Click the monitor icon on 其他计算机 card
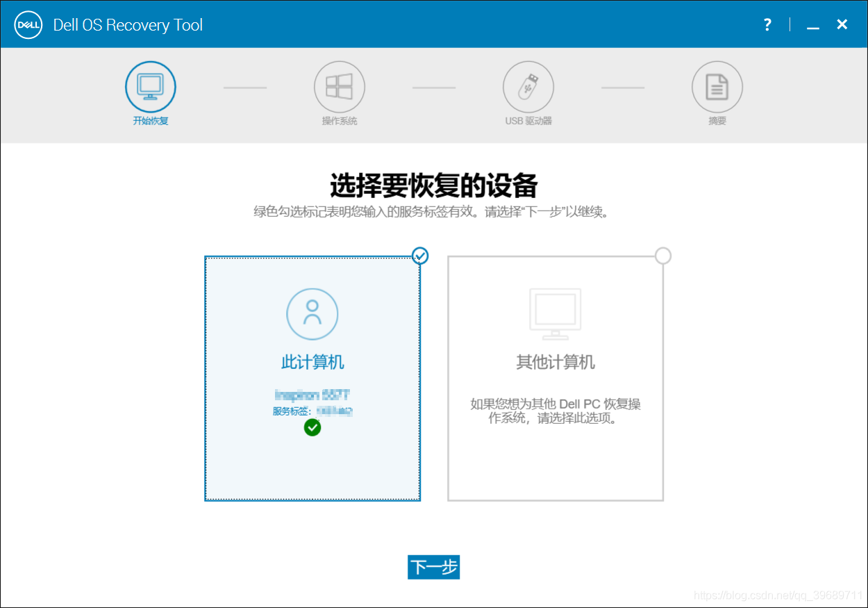Image resolution: width=868 pixels, height=608 pixels. pos(556,313)
